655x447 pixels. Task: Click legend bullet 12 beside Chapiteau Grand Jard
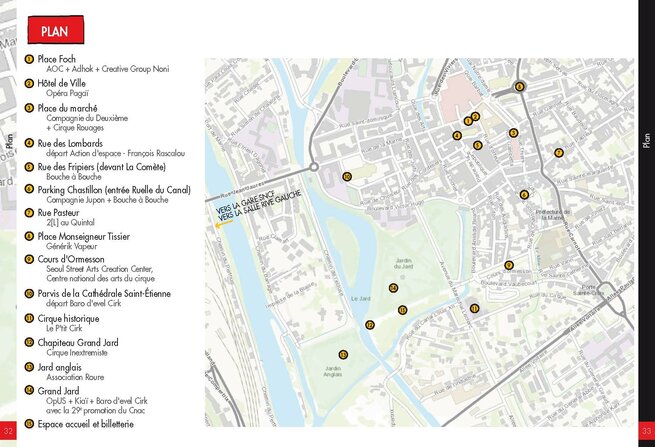29,343
